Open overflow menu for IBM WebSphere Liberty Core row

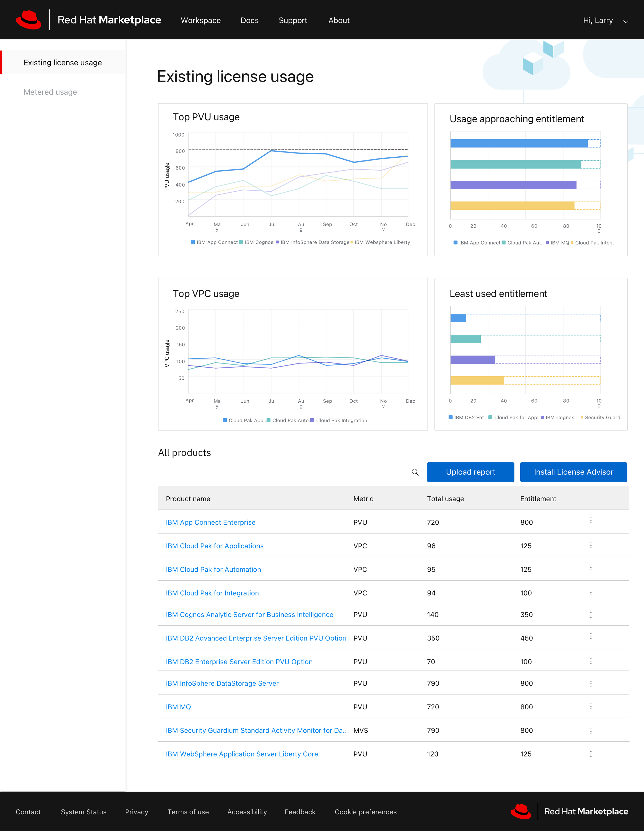tap(591, 754)
